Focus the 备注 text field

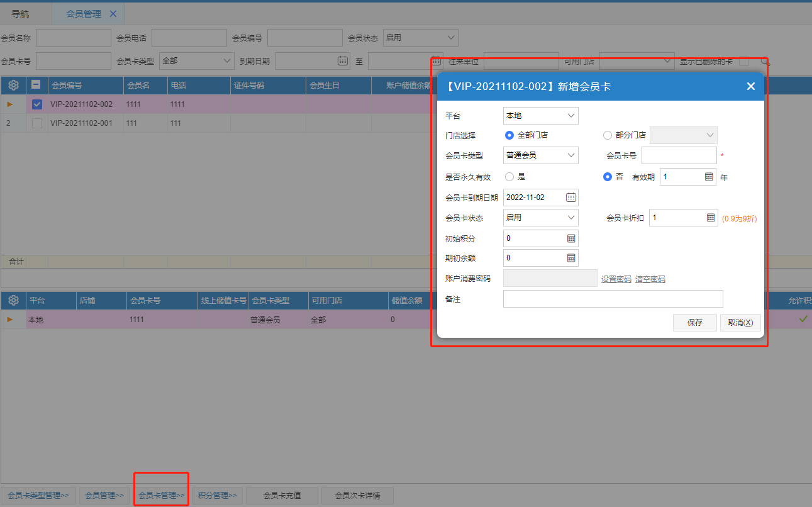tap(613, 299)
